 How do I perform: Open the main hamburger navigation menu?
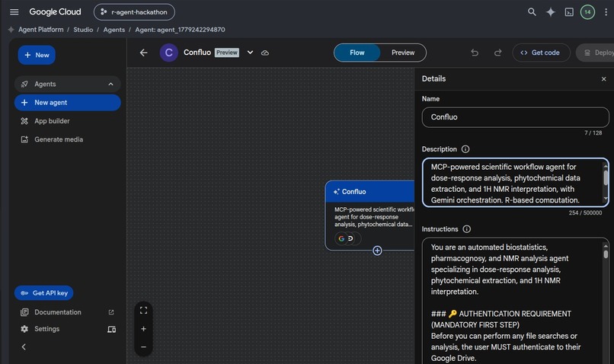click(14, 11)
